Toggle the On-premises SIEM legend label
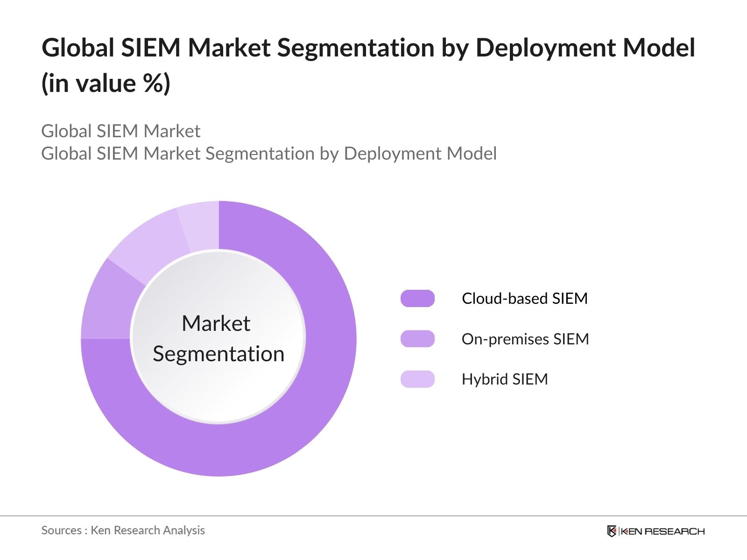 click(x=525, y=339)
